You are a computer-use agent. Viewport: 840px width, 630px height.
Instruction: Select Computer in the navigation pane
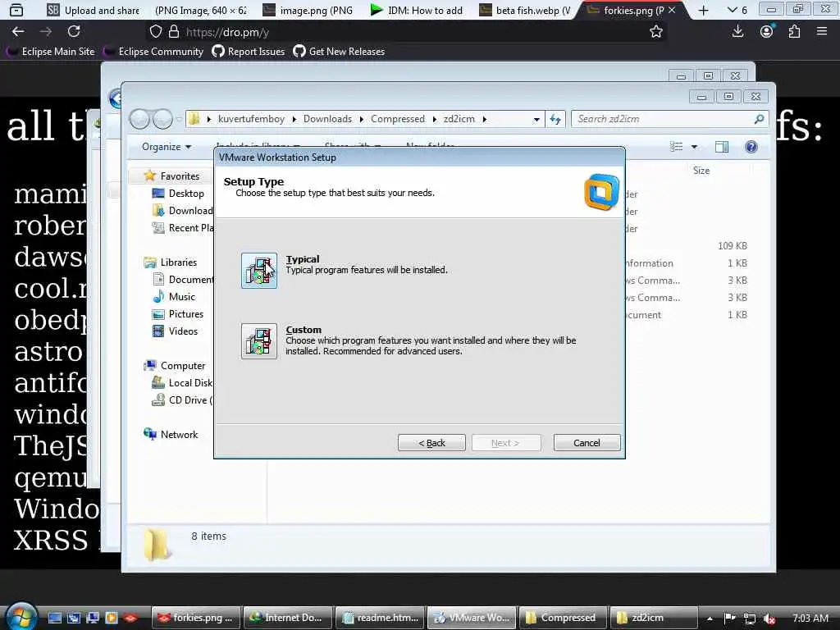pyautogui.click(x=175, y=366)
